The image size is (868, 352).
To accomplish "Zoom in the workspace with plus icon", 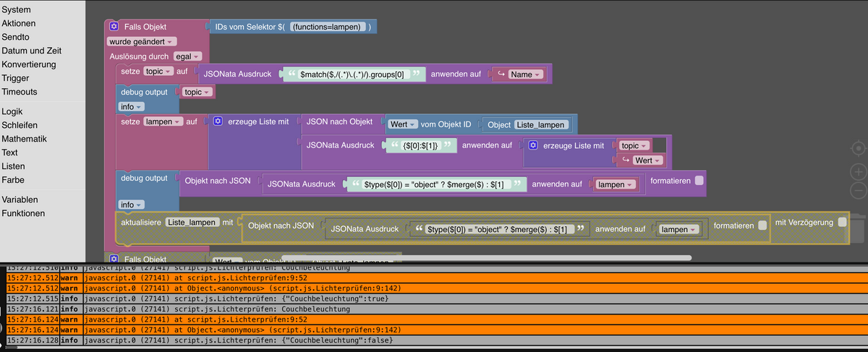I will point(858,172).
